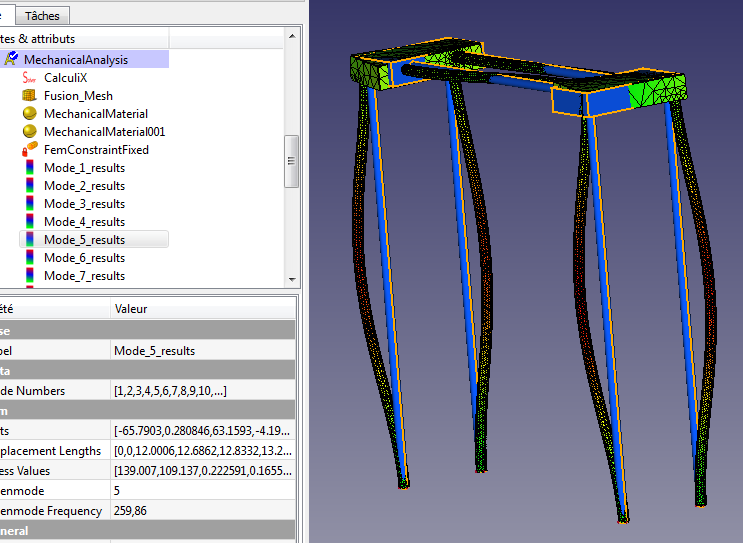The height and width of the screenshot is (543, 743).
Task: Click the MechanicalMaterial sphere icon
Action: (29, 114)
